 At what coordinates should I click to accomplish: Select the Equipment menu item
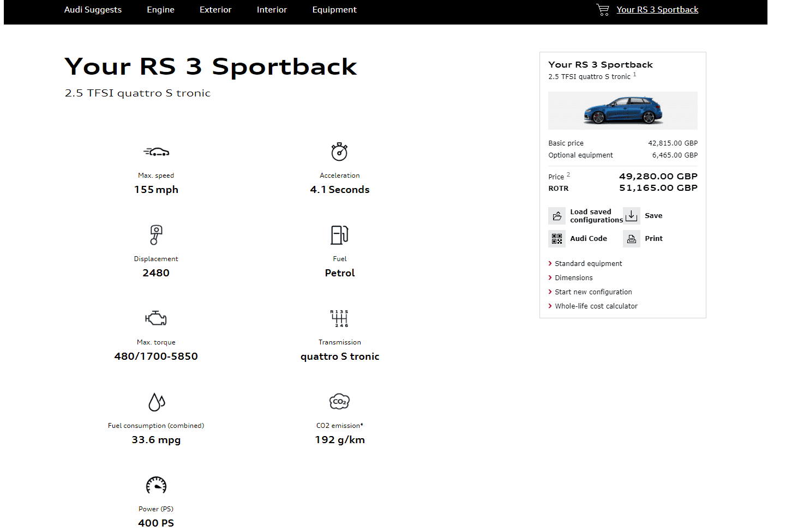pyautogui.click(x=334, y=10)
